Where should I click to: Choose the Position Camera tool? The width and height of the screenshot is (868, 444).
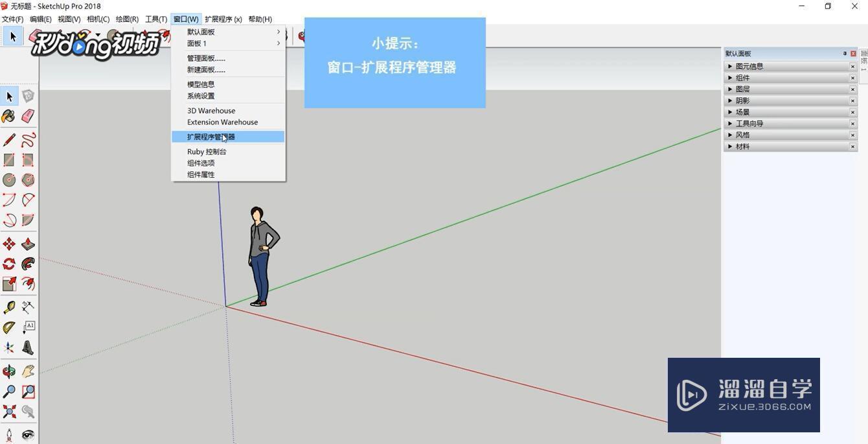point(9,435)
